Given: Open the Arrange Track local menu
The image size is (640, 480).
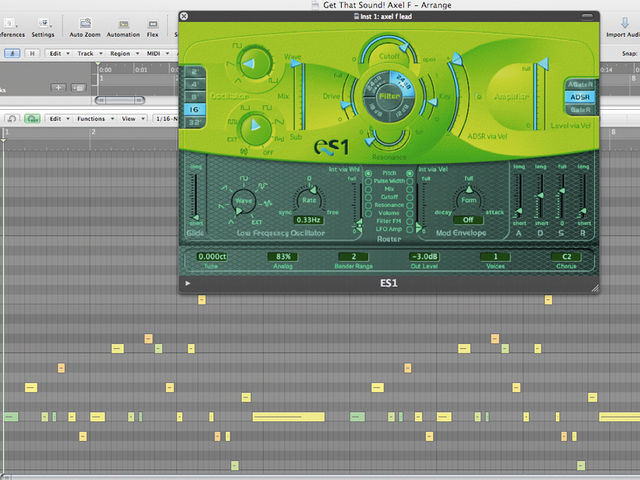Looking at the screenshot, I should [x=89, y=53].
